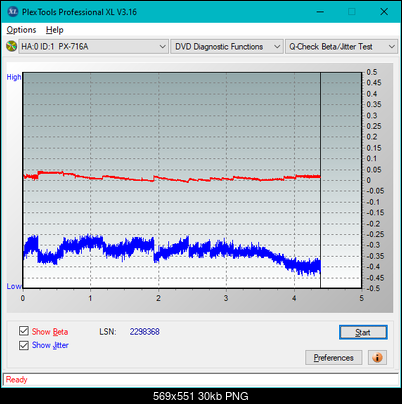The width and height of the screenshot is (402, 404).
Task: Toggle the Show Jitter checkbox
Action: point(24,345)
